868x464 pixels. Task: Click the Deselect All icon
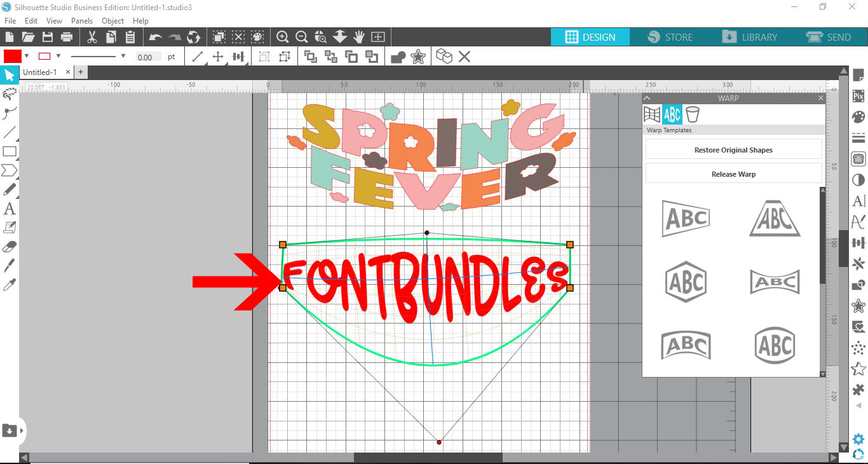pos(238,37)
